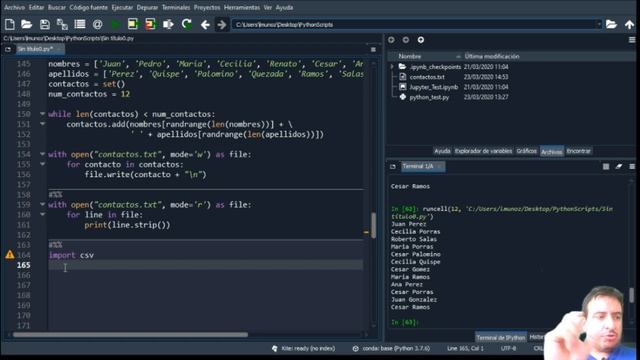Screen dimensions: 640x360
Task: Select contactos.txt in file list
Action: pyautogui.click(x=427, y=77)
